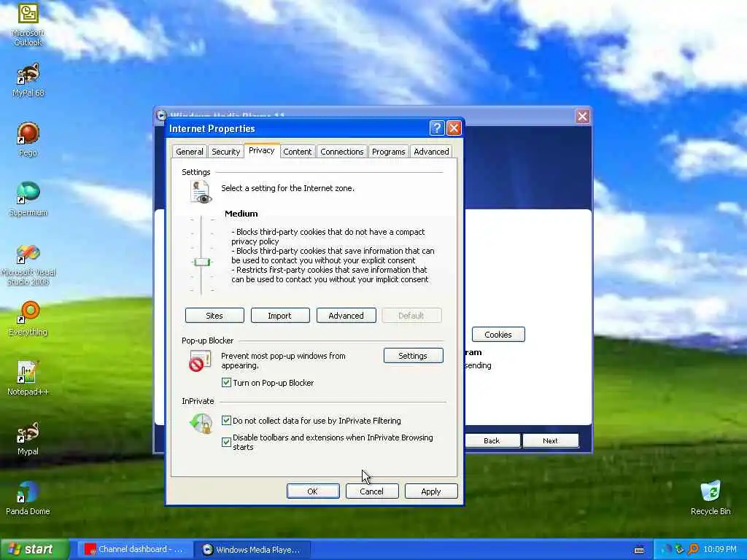Click the privacy level slider thumb
This screenshot has width=747, height=560.
coord(202,262)
